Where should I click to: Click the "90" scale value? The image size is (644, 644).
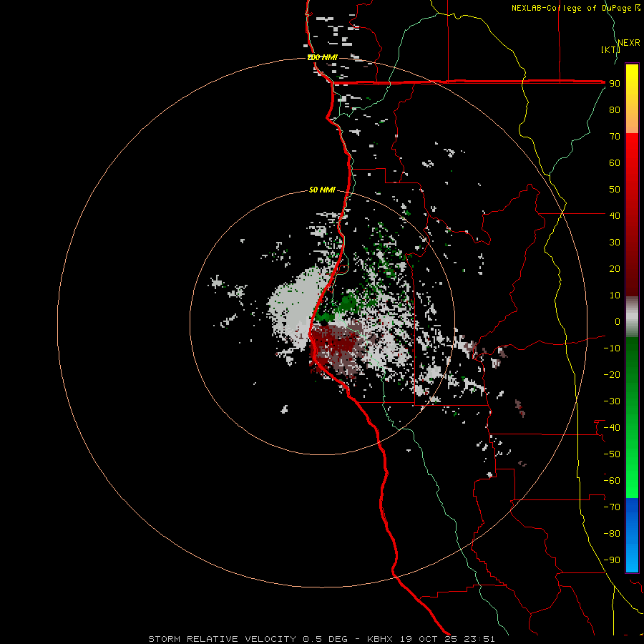[615, 84]
